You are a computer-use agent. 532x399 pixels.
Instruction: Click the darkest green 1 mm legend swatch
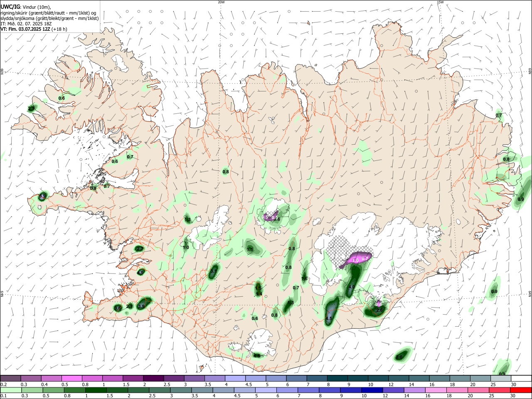[x=95, y=390]
